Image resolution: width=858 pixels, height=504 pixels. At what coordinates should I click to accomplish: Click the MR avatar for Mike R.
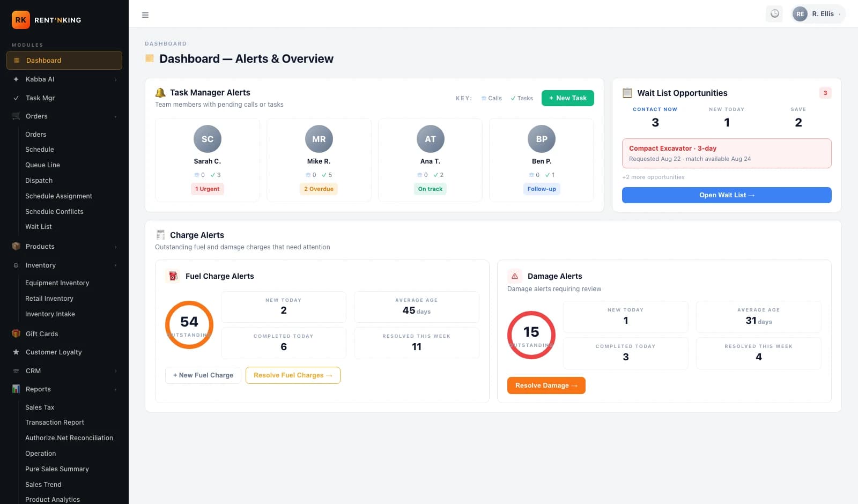[x=319, y=139]
